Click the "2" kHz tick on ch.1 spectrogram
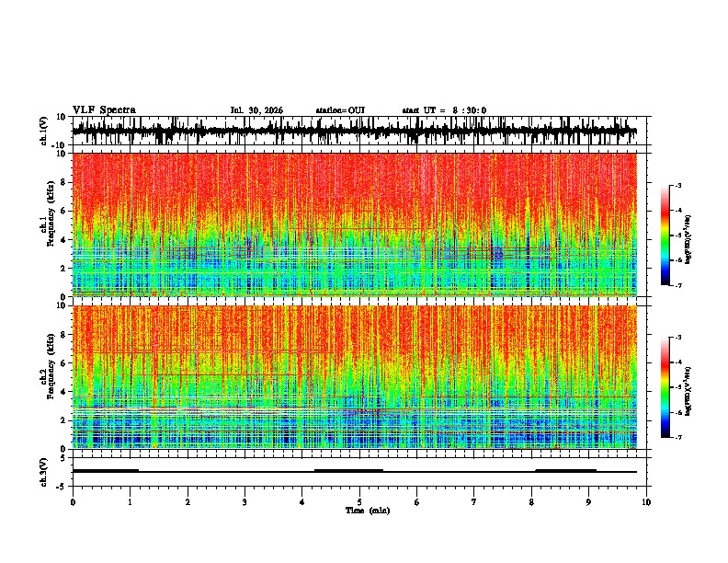The height and width of the screenshot is (563, 728). coord(63,268)
